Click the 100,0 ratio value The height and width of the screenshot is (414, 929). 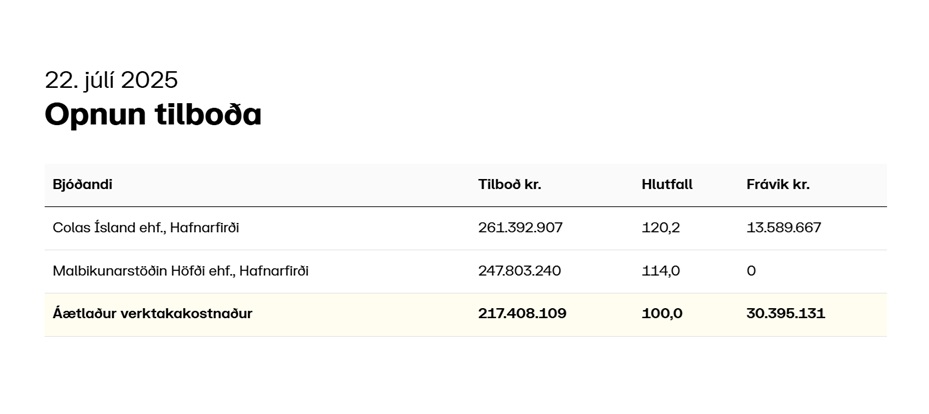[x=662, y=314]
